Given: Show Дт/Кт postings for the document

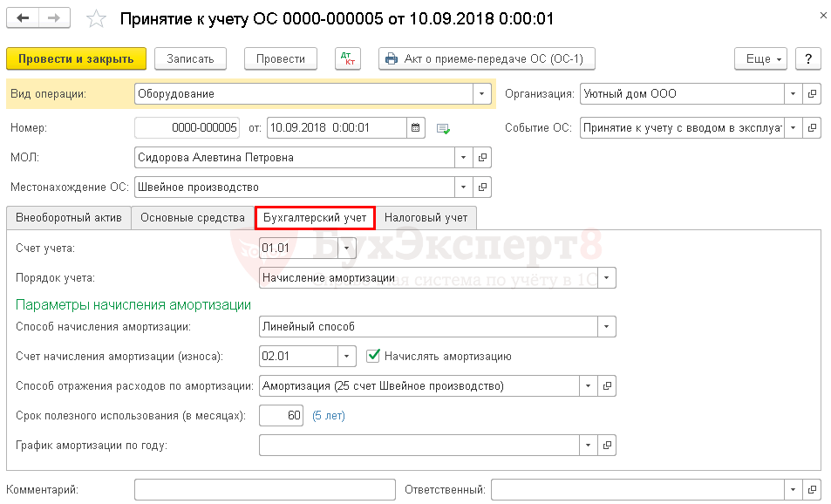Looking at the screenshot, I should (x=348, y=58).
